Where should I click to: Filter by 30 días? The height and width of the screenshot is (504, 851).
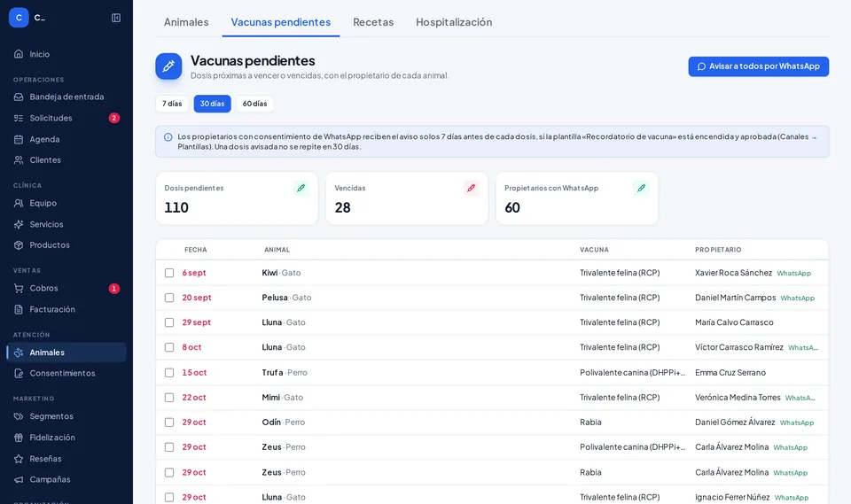click(x=212, y=104)
